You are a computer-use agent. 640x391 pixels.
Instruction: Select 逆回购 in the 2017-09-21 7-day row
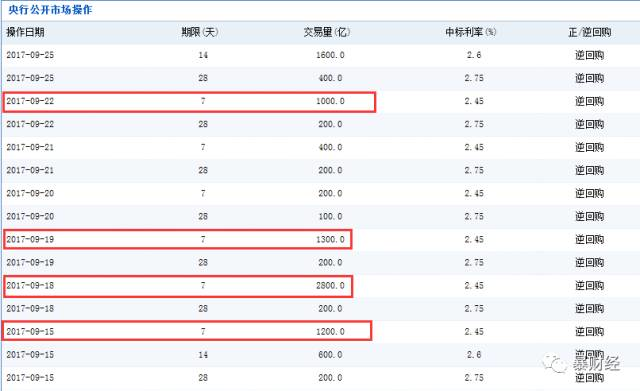point(589,147)
